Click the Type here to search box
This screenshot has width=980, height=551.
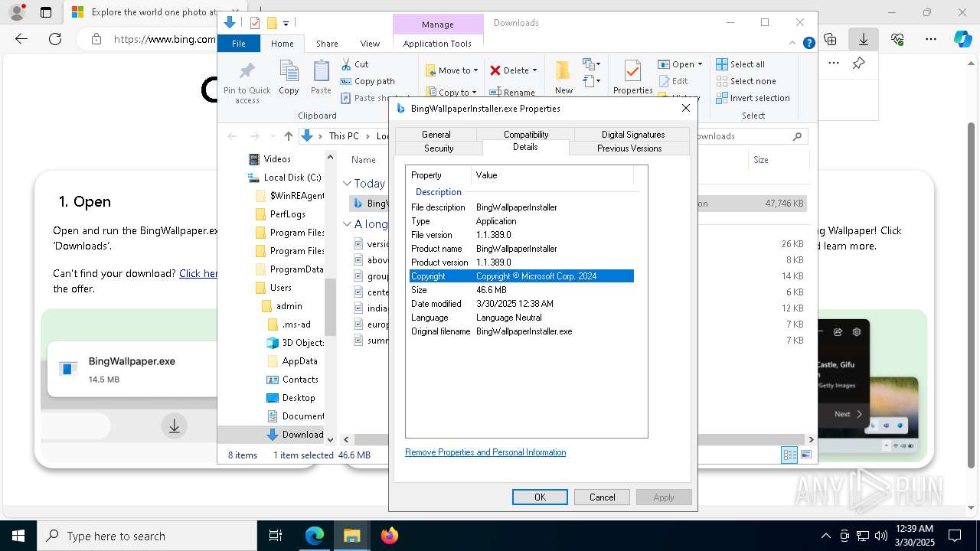(x=147, y=536)
